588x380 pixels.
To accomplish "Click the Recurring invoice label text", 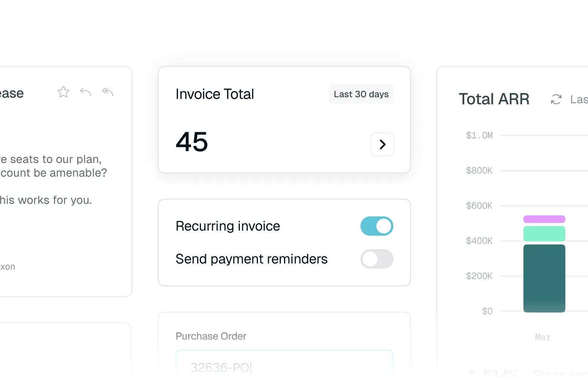I will pyautogui.click(x=228, y=226).
